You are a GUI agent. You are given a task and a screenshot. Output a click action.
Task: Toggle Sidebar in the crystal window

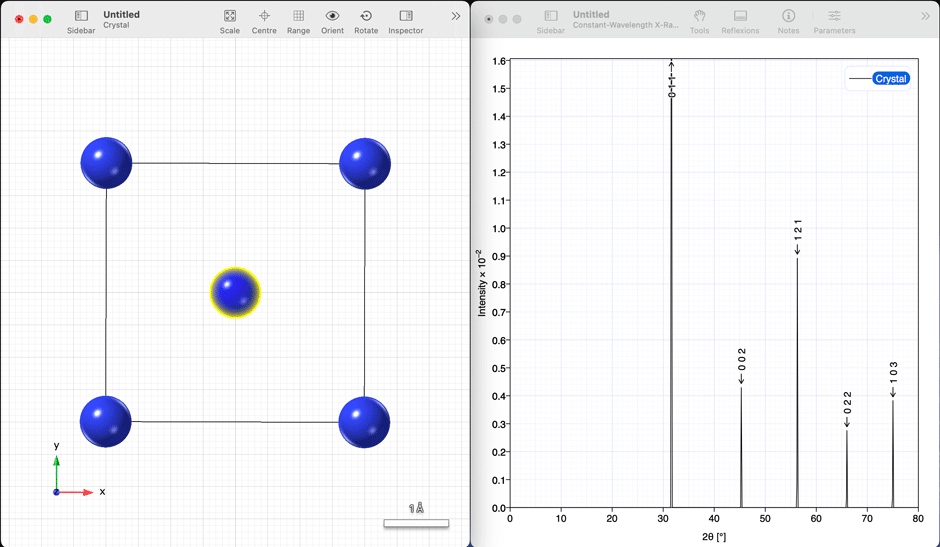pos(81,17)
